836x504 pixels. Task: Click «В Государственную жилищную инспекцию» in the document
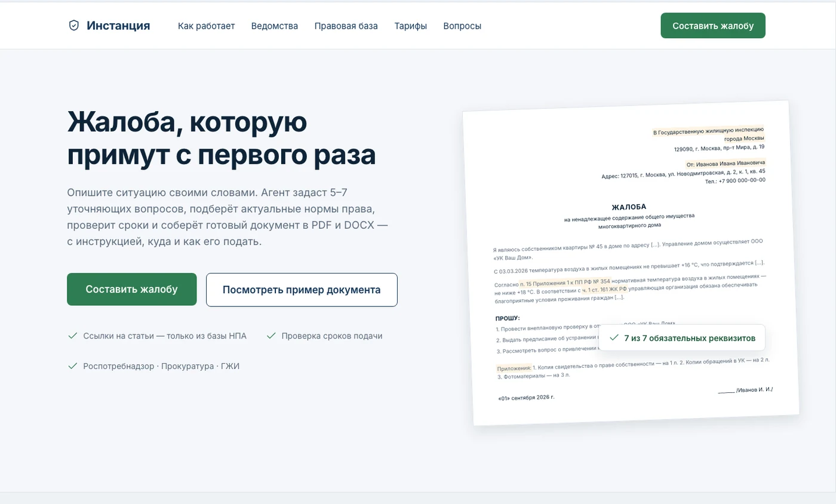(708, 130)
